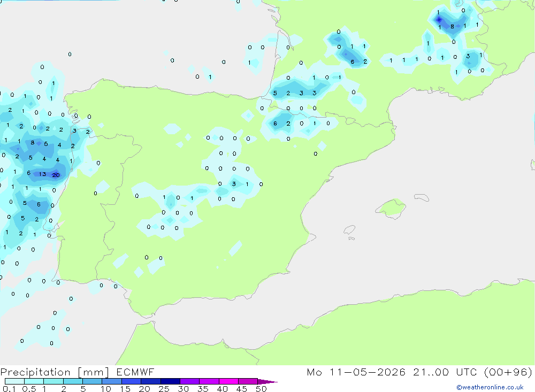Click the 0.1–0.5 mm legend color swatch
The image size is (535, 392).
coord(14,381)
